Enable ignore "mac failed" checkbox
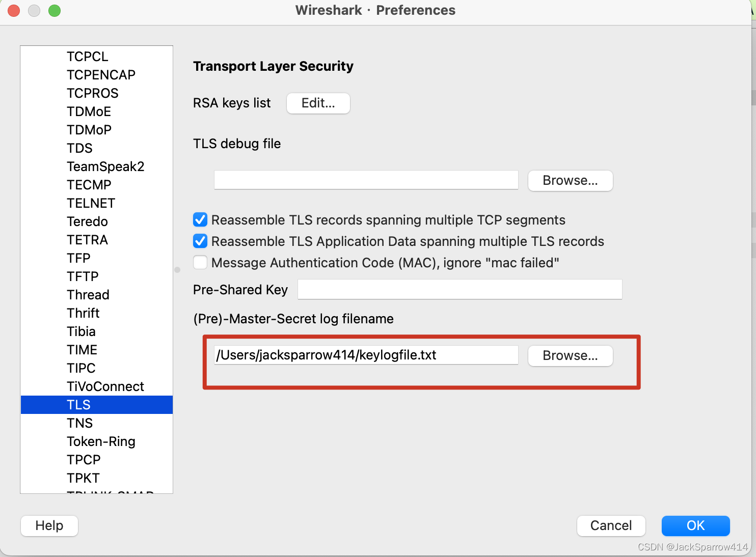 click(200, 263)
